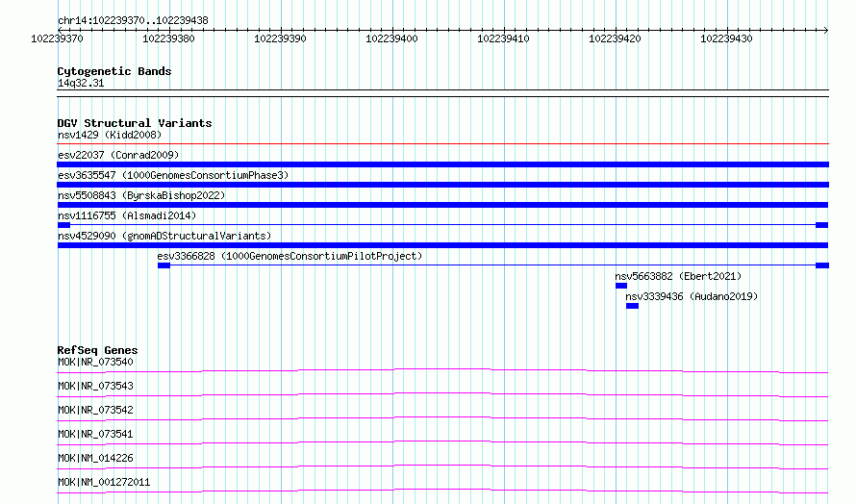This screenshot has height=504, width=856.
Task: Open transcript MOK|NR_073542 label
Action: 95,410
